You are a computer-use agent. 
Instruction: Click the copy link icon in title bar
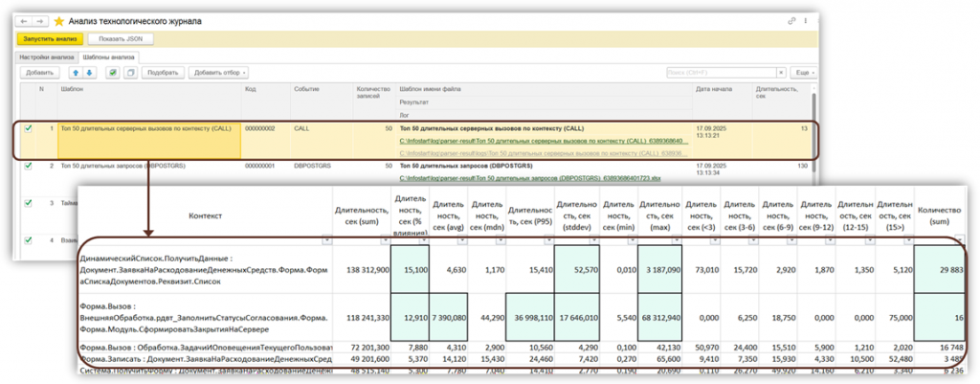point(791,20)
